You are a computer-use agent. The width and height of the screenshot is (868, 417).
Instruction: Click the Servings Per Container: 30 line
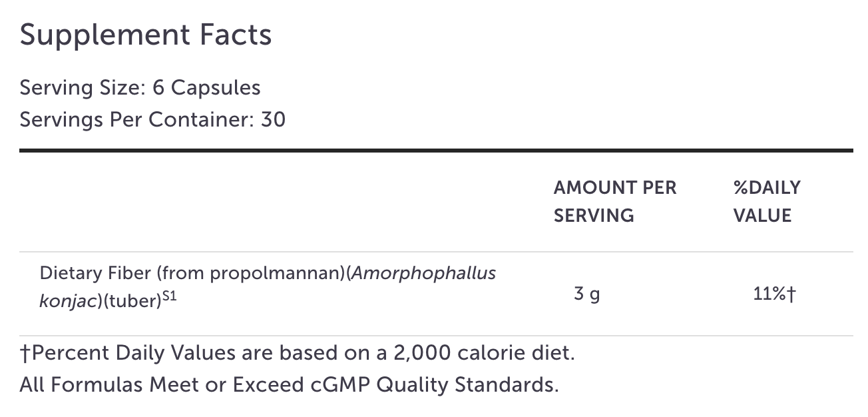tap(152, 119)
